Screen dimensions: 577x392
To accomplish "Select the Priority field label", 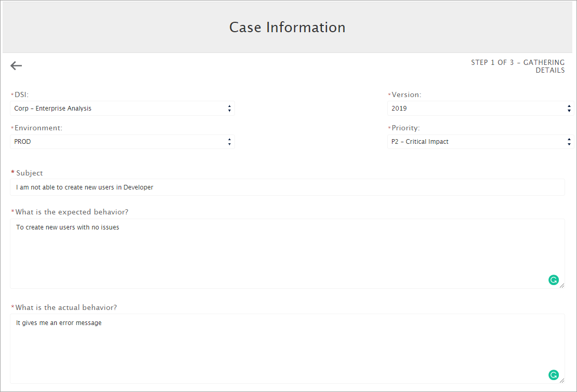I will click(406, 127).
